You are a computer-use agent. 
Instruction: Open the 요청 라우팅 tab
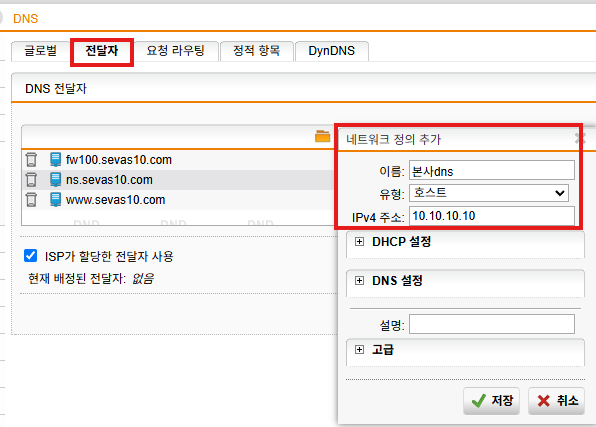pos(176,51)
